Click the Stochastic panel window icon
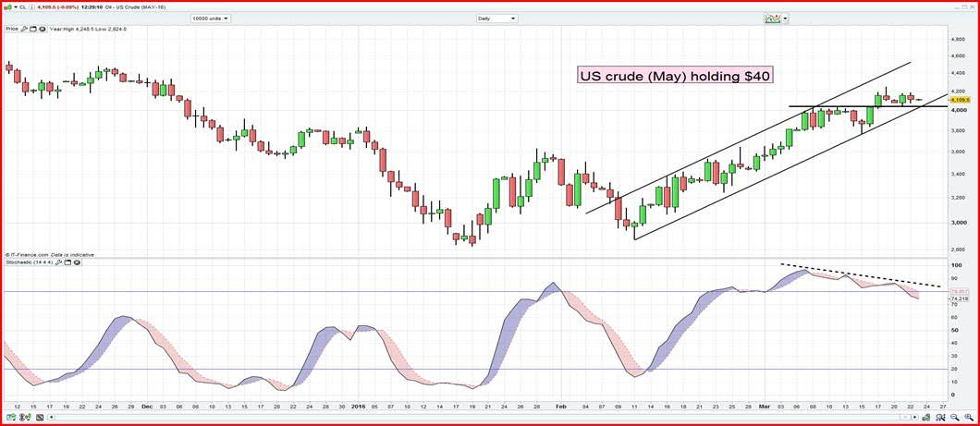The image size is (980, 426). tap(69, 262)
